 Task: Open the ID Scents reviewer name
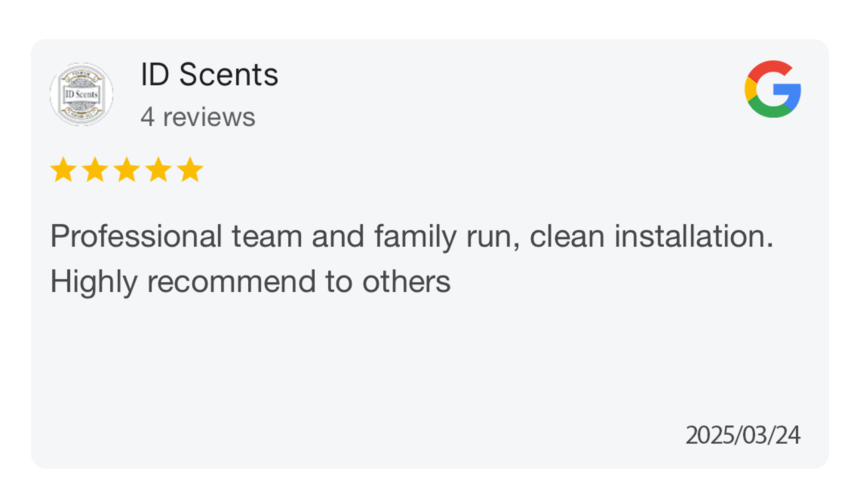209,74
